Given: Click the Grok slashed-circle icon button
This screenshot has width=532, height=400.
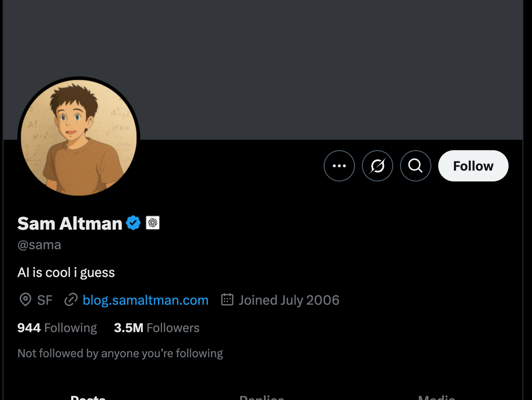Looking at the screenshot, I should point(377,166).
